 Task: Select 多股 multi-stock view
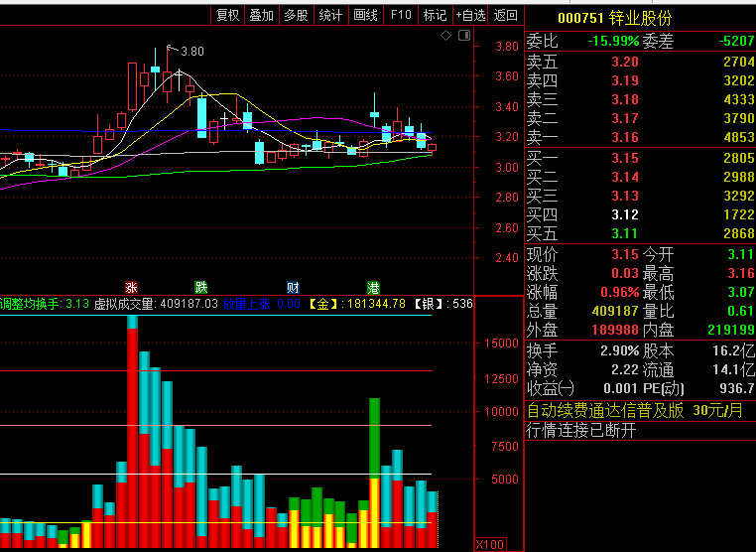tap(296, 15)
